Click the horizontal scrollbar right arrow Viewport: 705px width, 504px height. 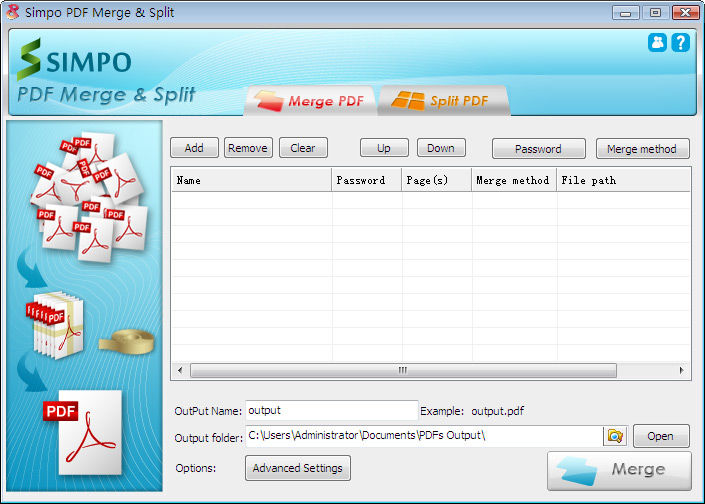[683, 370]
